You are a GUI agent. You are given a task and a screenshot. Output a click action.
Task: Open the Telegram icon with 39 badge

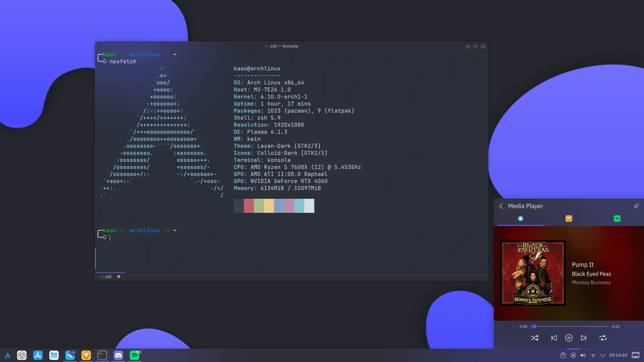(70, 355)
